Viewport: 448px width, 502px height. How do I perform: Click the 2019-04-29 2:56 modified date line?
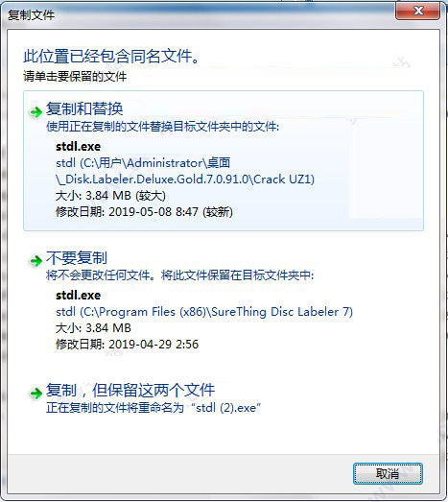point(127,345)
